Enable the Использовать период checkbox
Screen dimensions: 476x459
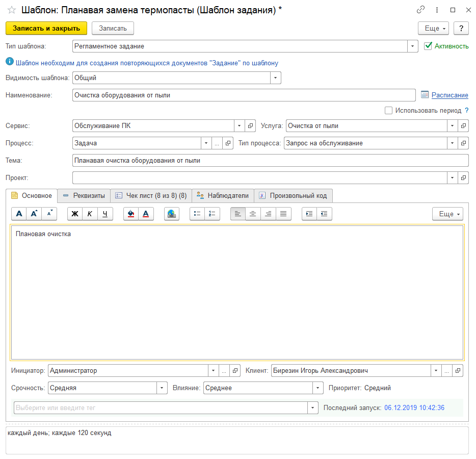coord(389,110)
